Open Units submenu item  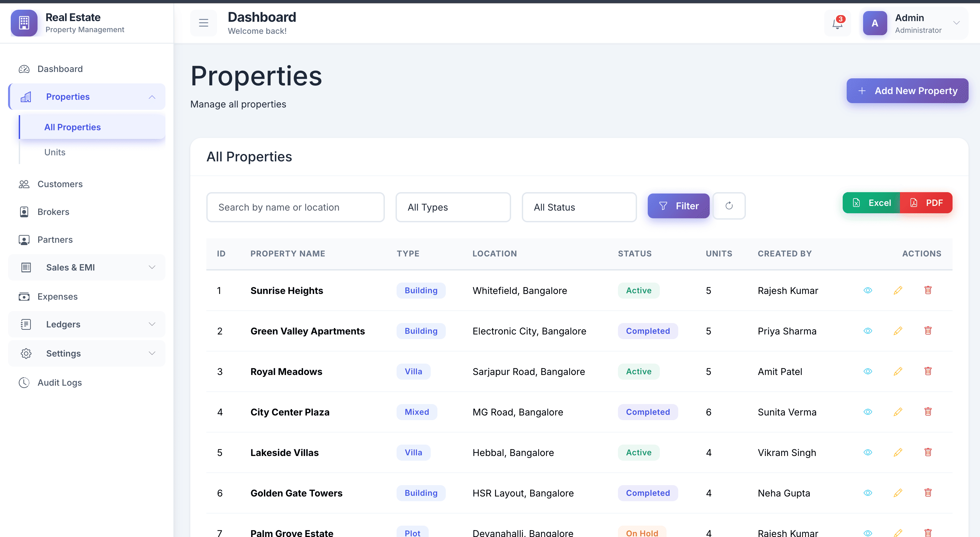tap(55, 152)
